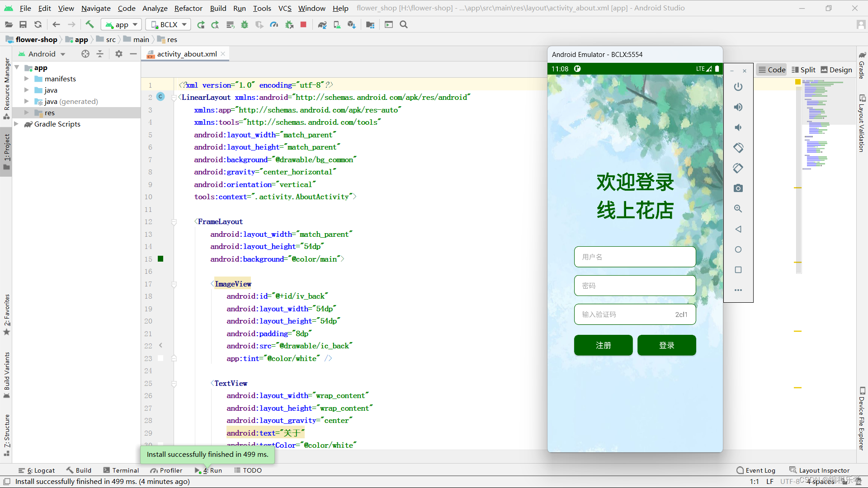
Task: Expand Gradle Scripts node
Action: point(17,124)
